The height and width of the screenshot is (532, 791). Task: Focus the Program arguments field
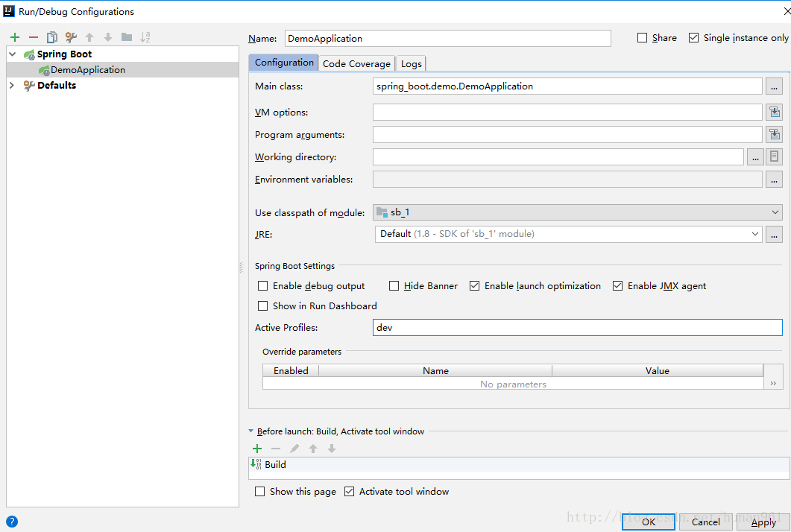pyautogui.click(x=567, y=134)
